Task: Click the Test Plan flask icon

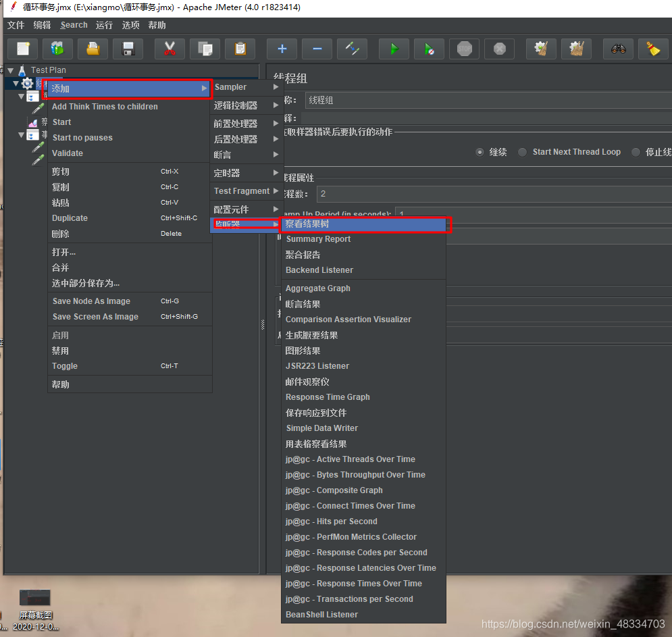Action: pos(22,70)
